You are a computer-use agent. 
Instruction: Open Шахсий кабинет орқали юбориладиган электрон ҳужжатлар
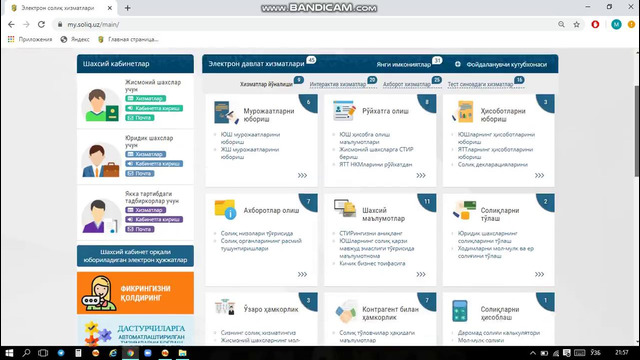(x=135, y=256)
